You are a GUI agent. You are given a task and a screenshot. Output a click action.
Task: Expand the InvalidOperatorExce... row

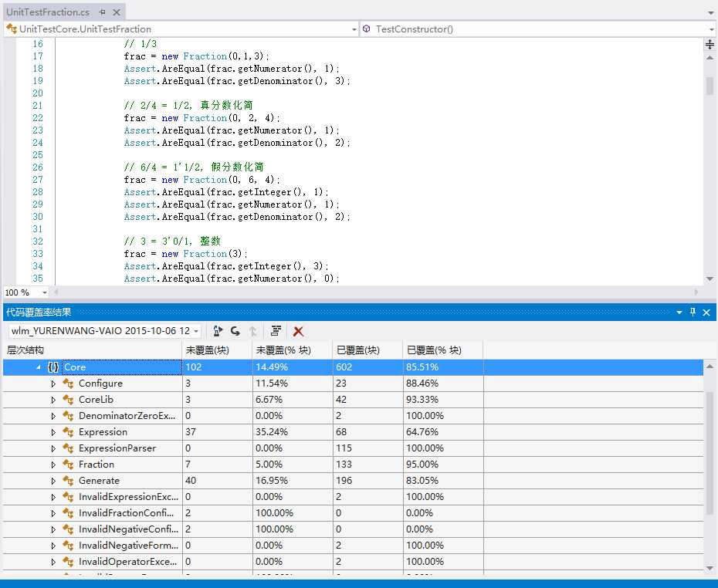[53, 562]
